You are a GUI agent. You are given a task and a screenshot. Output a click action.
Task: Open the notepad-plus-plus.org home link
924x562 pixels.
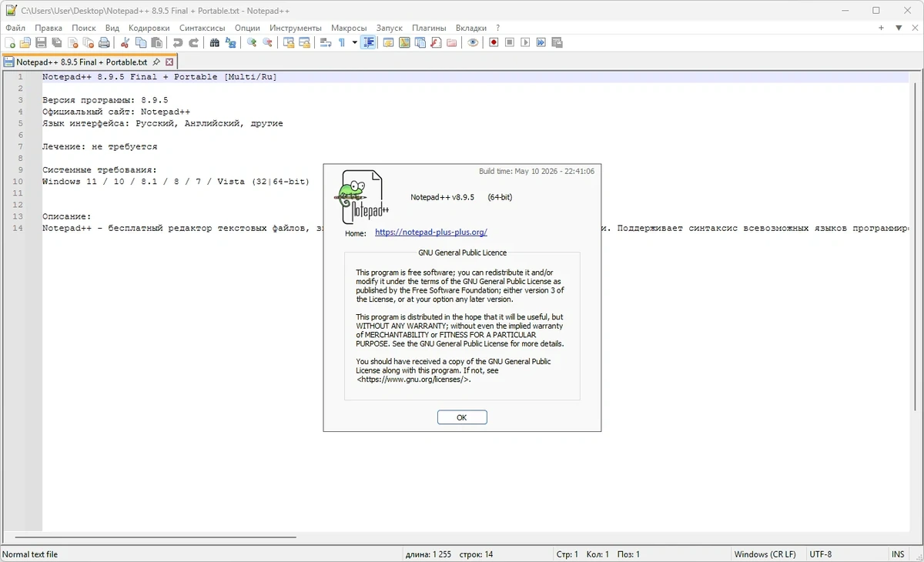pos(431,232)
